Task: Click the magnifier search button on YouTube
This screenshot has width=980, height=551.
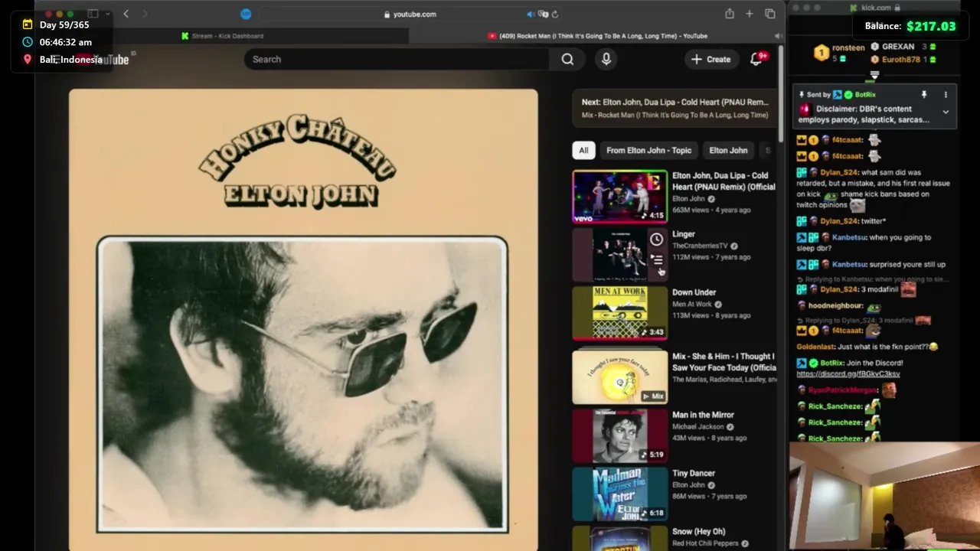Action: pos(567,59)
